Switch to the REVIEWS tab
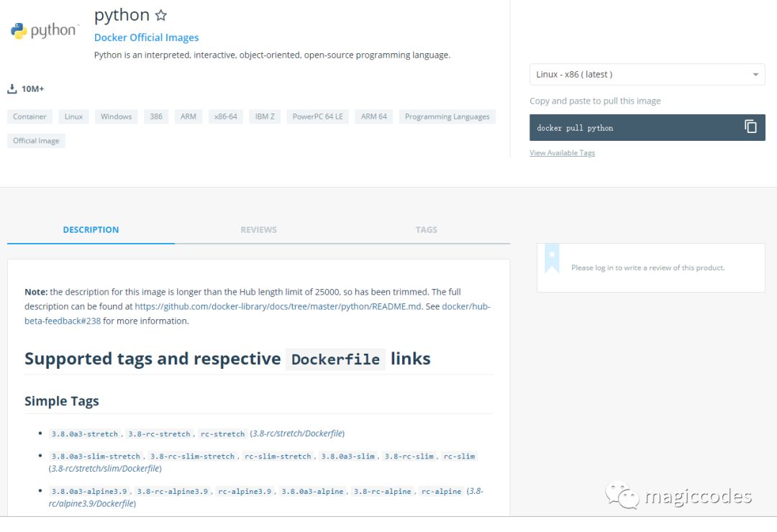The height and width of the screenshot is (532, 777). [259, 230]
